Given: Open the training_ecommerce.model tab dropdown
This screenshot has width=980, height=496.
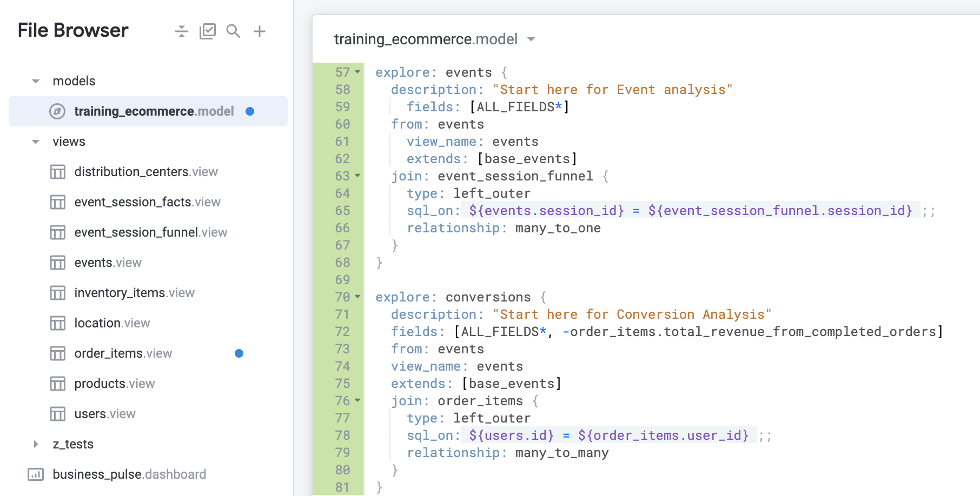Looking at the screenshot, I should tap(531, 39).
